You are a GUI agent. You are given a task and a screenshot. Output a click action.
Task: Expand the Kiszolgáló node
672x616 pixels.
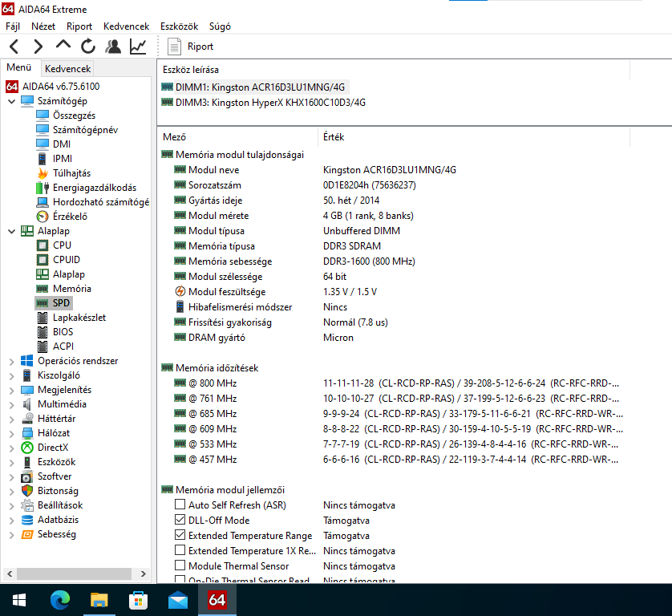click(11, 376)
